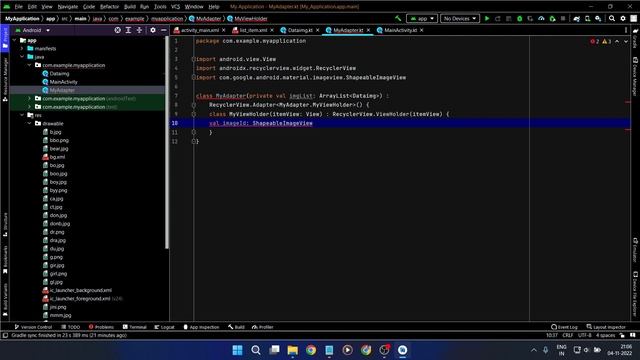640x360 pixels.
Task: Click the error count indicator in editor
Action: 595,41
